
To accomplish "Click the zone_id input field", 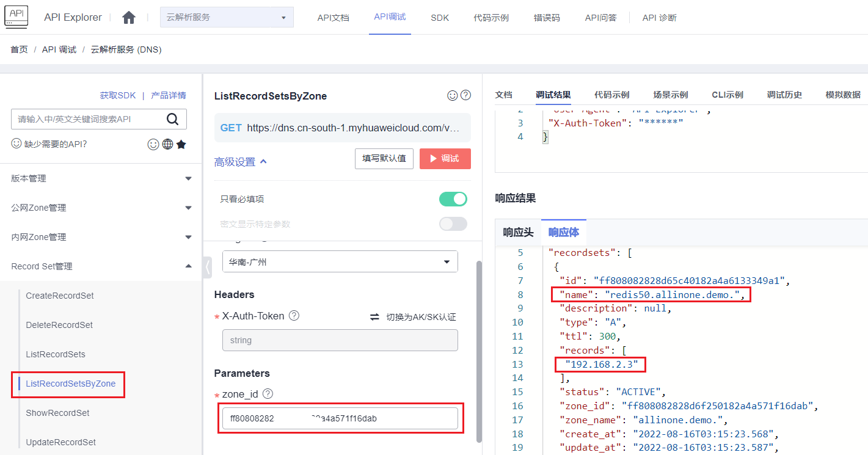I will click(x=340, y=418).
